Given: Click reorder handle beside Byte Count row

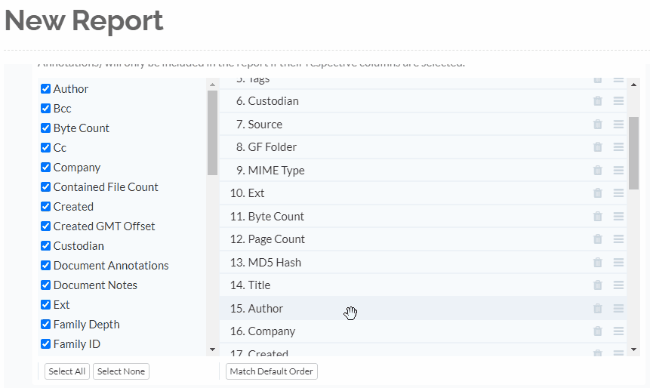Looking at the screenshot, I should coord(618,216).
